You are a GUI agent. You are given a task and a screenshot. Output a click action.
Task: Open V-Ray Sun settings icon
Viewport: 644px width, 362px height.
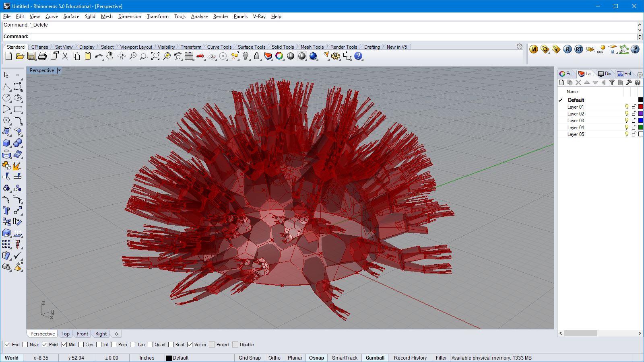point(601,49)
